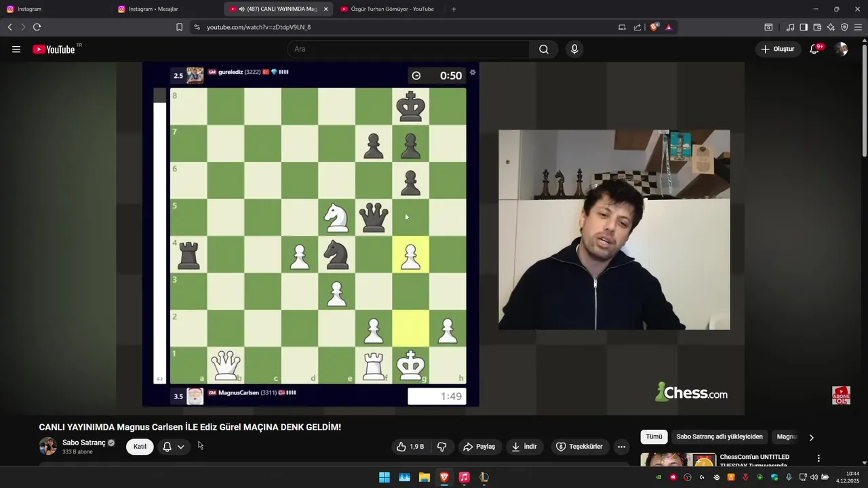This screenshot has height=488, width=868.
Task: Click the Katıl join button
Action: coord(140,447)
